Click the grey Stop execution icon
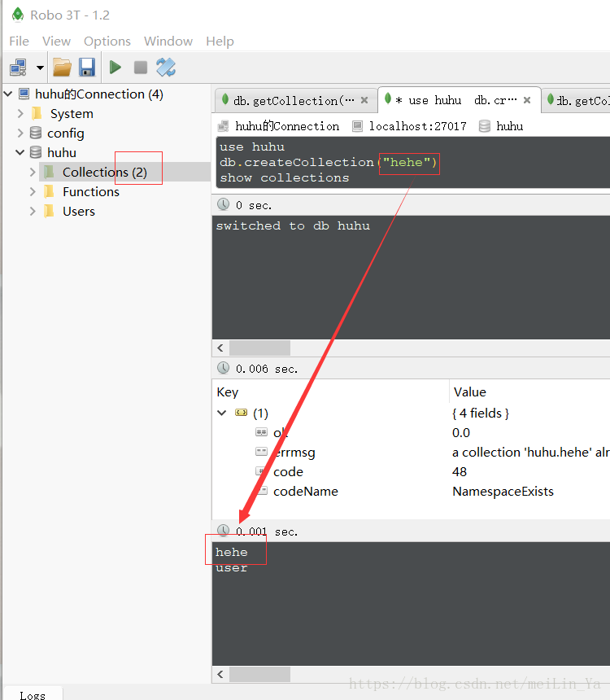Viewport: 610px width, 700px height. point(141,68)
